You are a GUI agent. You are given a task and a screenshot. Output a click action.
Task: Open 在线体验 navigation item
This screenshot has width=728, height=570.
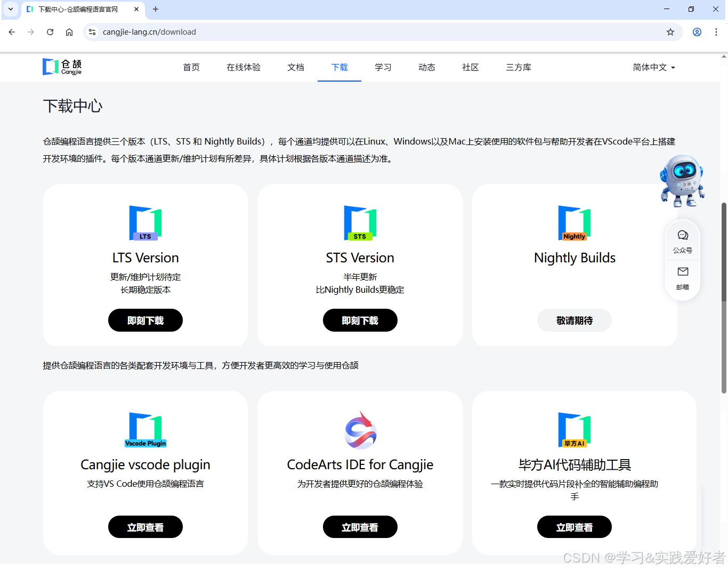[x=244, y=67]
